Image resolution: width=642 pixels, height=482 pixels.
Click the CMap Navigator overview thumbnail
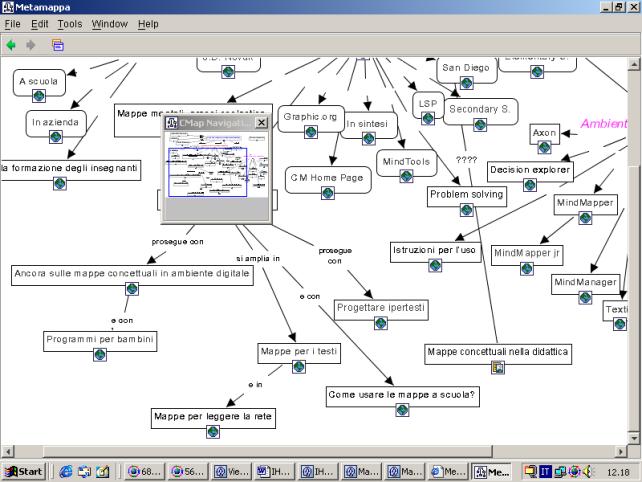pyautogui.click(x=217, y=165)
